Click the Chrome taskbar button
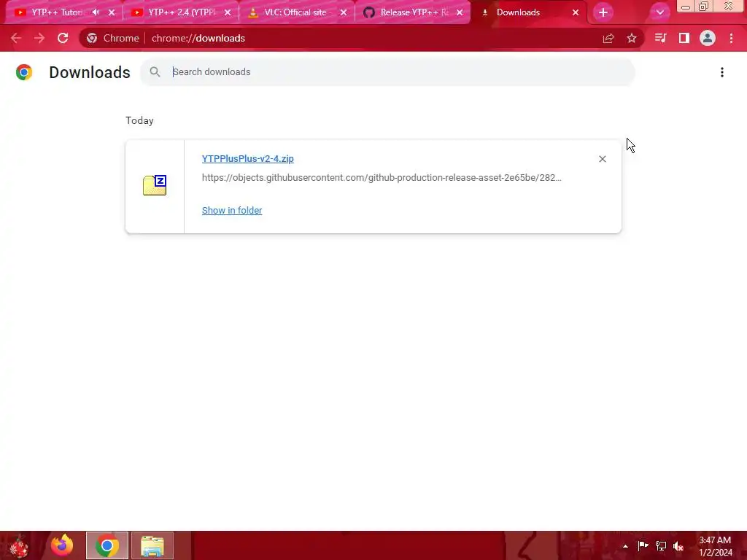 [x=107, y=545]
